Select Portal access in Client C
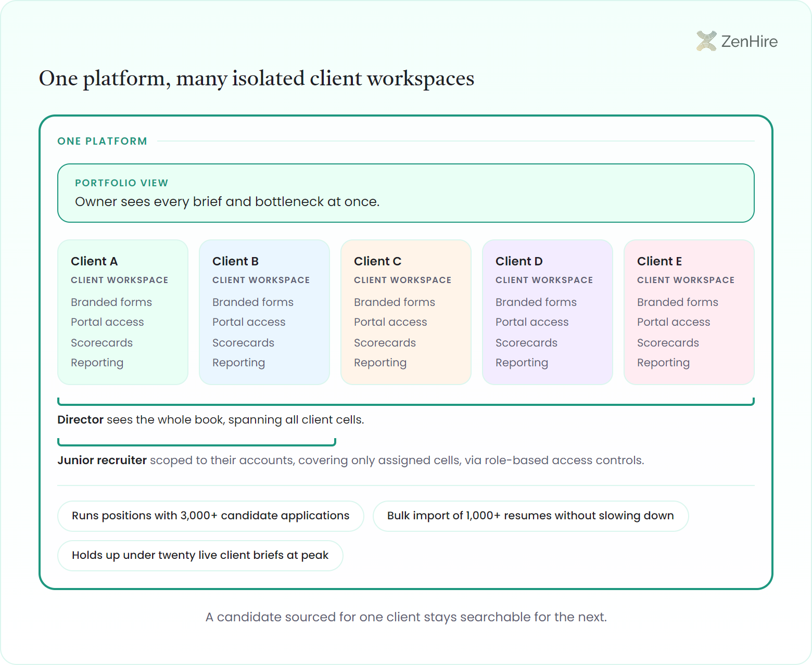Image resolution: width=812 pixels, height=665 pixels. pos(390,322)
